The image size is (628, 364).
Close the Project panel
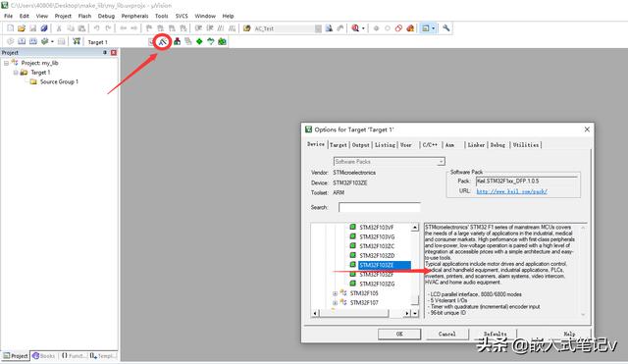coord(114,52)
